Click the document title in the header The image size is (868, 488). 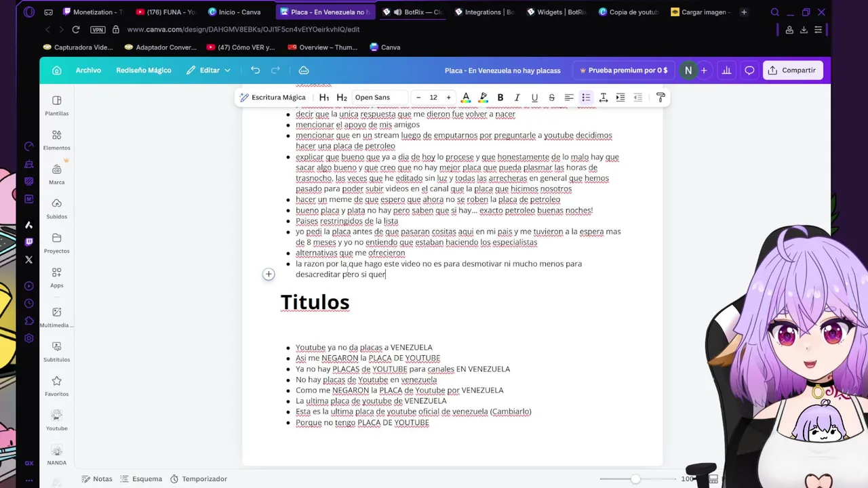pyautogui.click(x=502, y=70)
